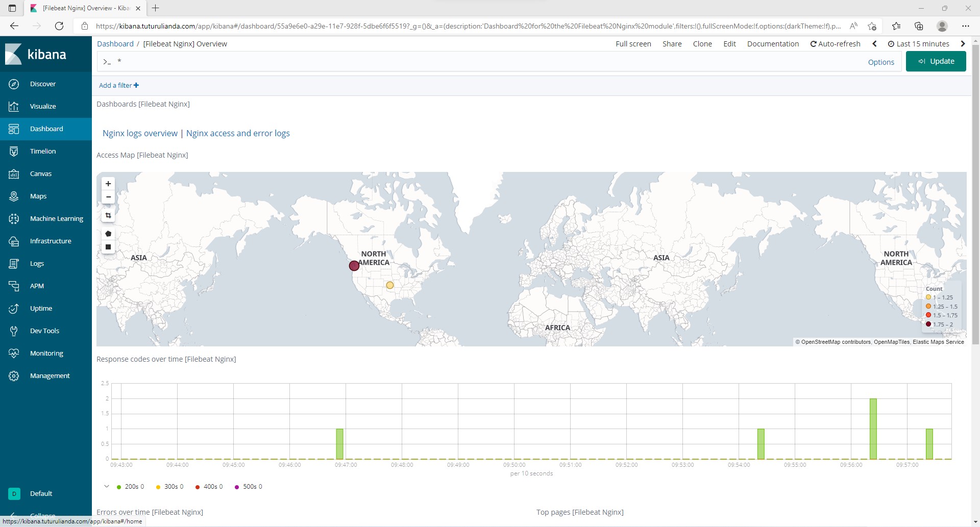Open the Dev Tools wrench icon
Viewport: 980px width, 527px height.
[14, 331]
